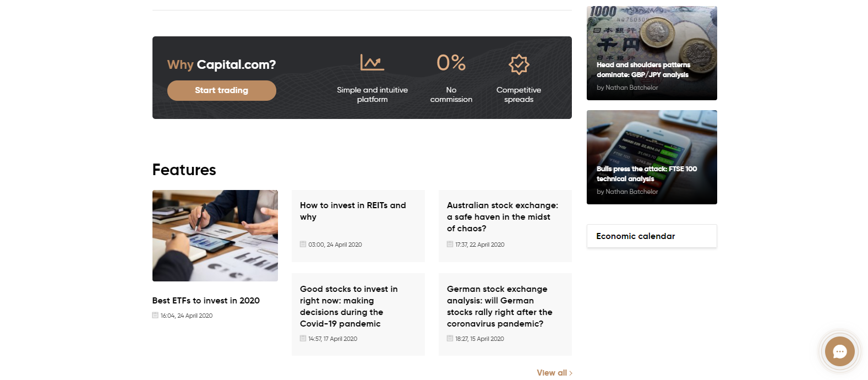Click the Start trading button

point(222,90)
